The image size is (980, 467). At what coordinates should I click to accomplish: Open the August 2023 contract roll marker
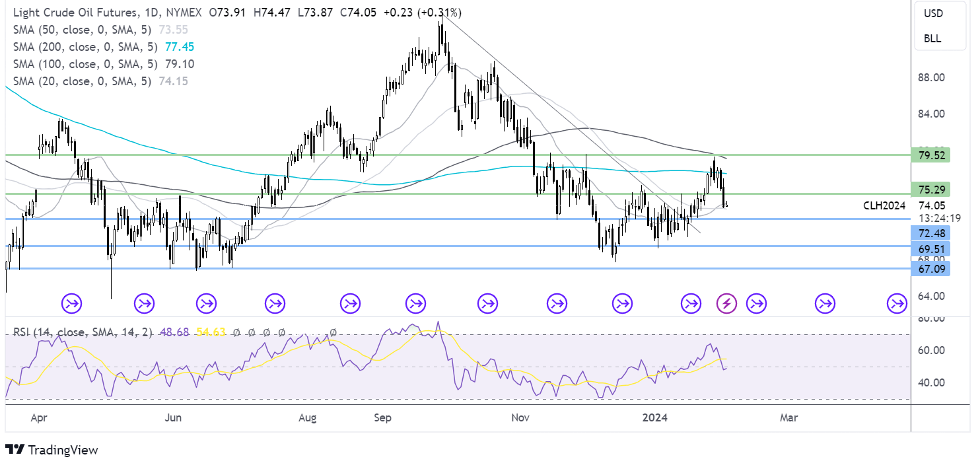350,304
